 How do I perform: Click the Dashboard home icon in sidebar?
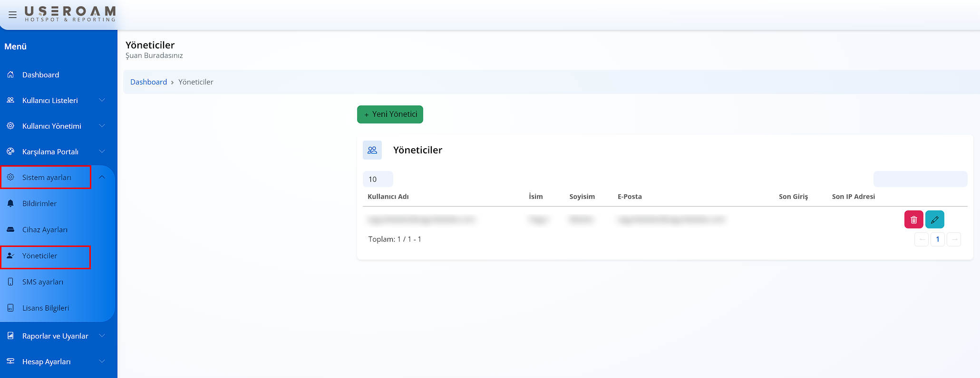click(10, 75)
